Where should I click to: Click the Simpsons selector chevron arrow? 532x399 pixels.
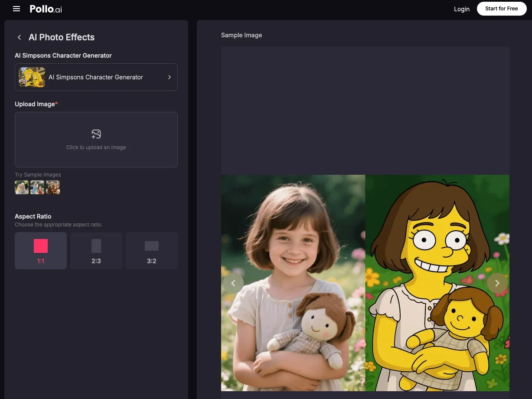tap(170, 77)
